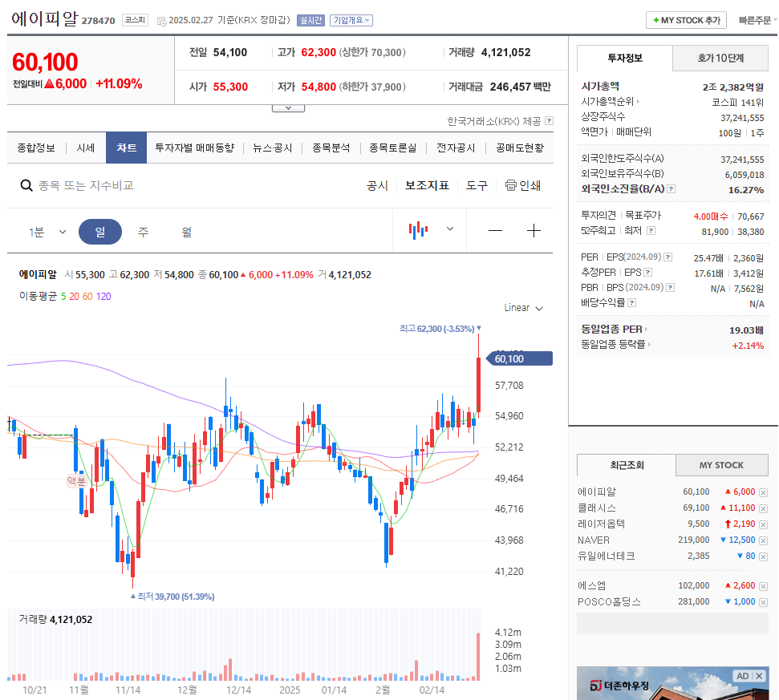Open help icon next to 배당수익률
Image resolution: width=779 pixels, height=700 pixels.
coord(632,302)
